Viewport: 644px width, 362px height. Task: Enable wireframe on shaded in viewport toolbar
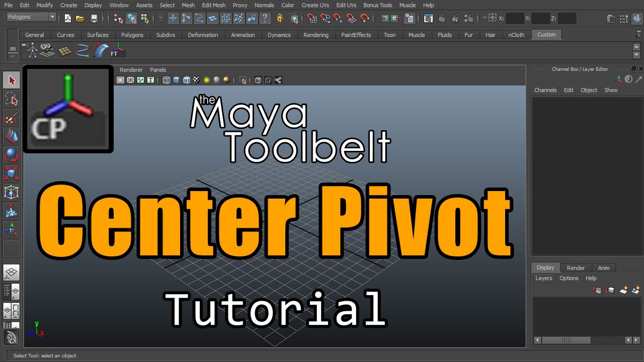coord(186,80)
